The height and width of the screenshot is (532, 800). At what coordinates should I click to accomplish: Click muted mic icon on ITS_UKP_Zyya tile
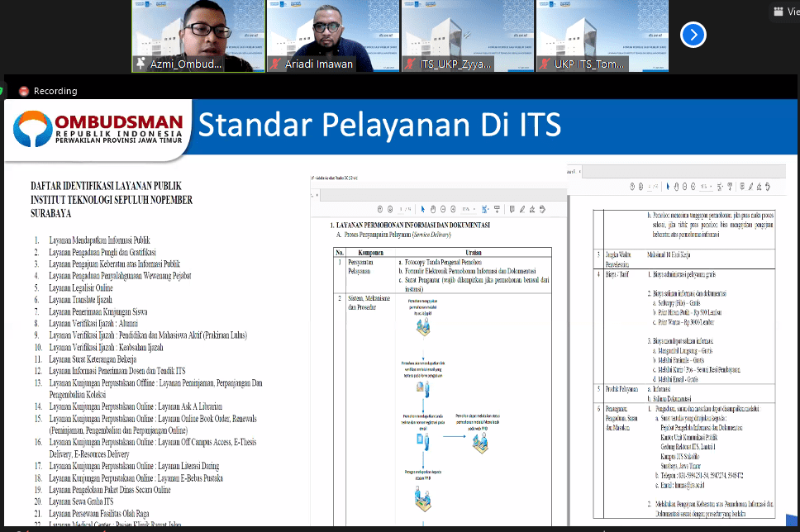(x=411, y=64)
